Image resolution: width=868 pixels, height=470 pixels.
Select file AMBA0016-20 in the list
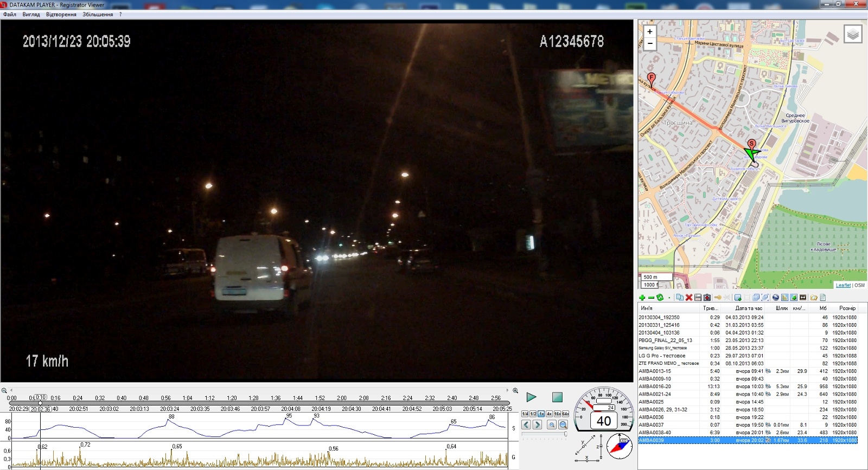click(x=654, y=387)
